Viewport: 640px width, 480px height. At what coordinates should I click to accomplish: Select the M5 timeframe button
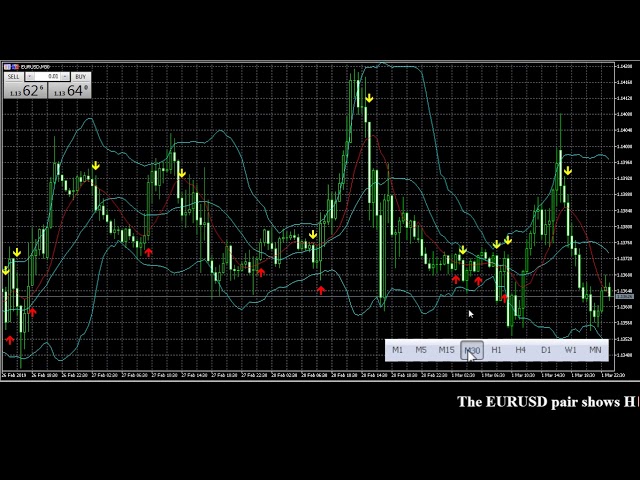421,350
